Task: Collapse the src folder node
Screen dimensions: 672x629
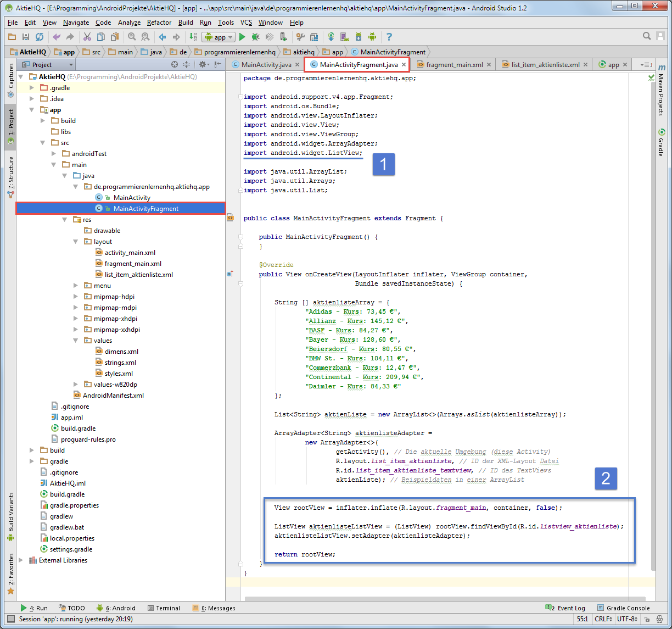Action: coord(43,143)
